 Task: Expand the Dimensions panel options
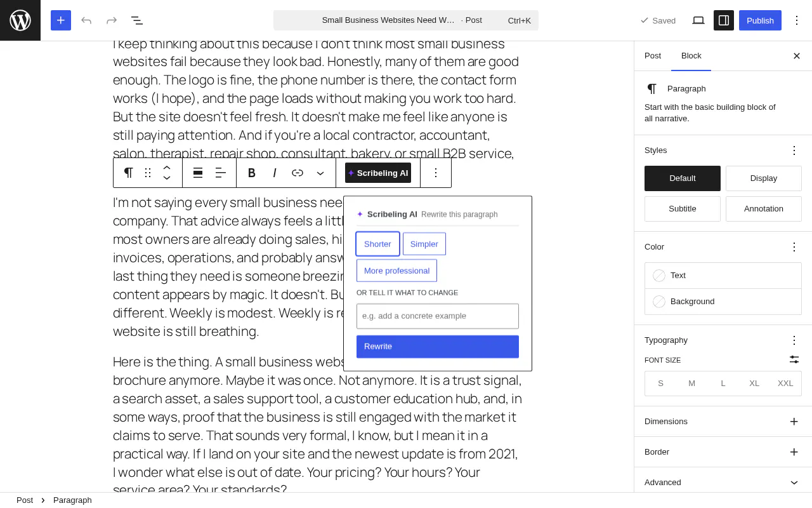(x=794, y=422)
